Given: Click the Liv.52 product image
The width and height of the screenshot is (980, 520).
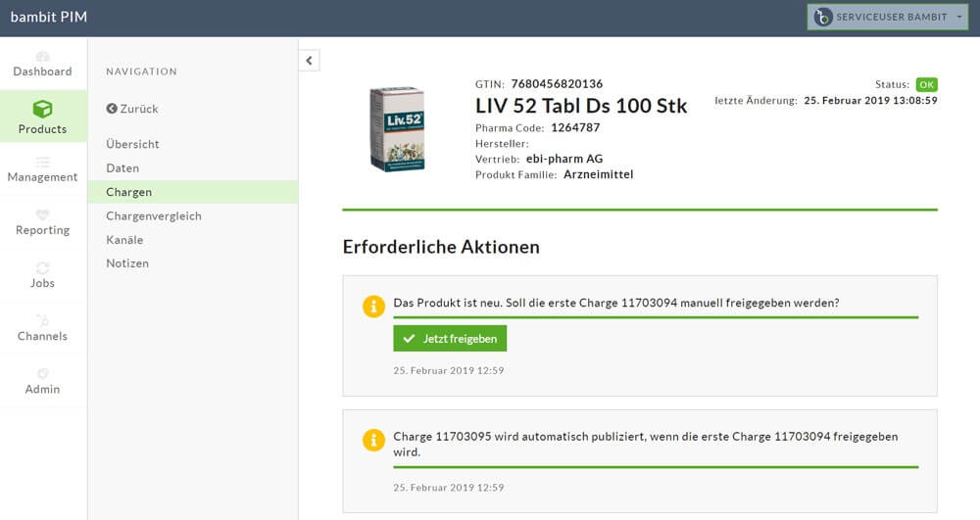Looking at the screenshot, I should click(x=398, y=129).
